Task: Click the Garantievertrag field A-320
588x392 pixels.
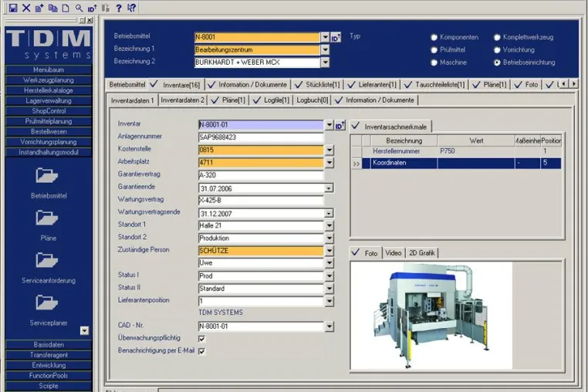Action: (x=261, y=175)
